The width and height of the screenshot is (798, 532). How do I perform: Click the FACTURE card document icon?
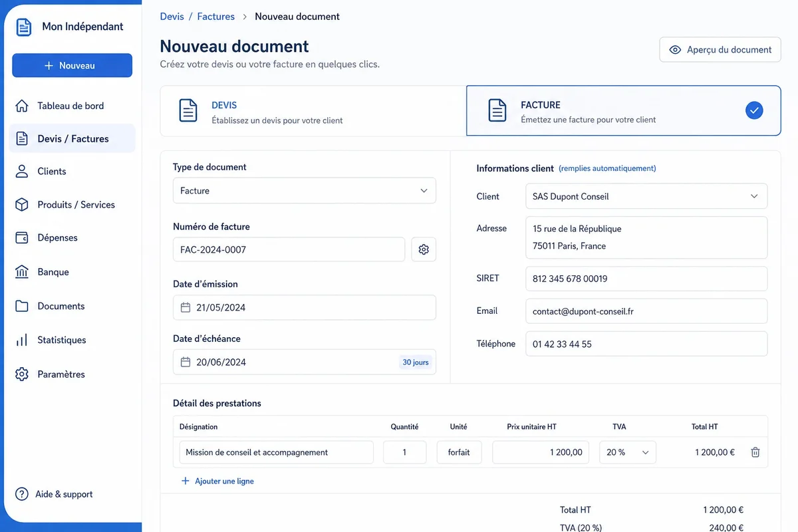tap(497, 110)
